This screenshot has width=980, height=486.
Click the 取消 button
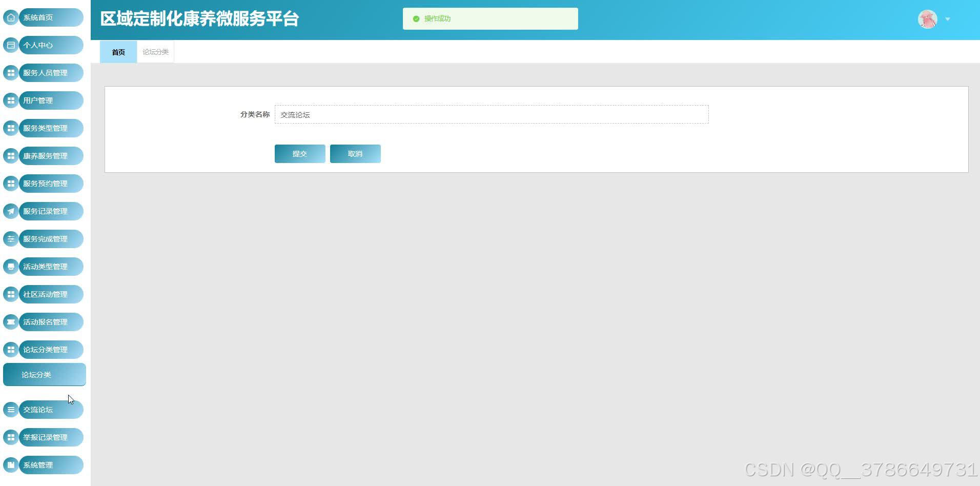[355, 154]
